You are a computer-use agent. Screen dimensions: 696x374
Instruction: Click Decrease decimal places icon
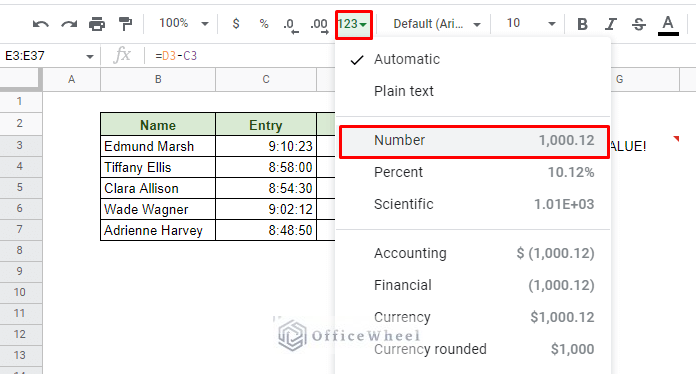tap(291, 25)
